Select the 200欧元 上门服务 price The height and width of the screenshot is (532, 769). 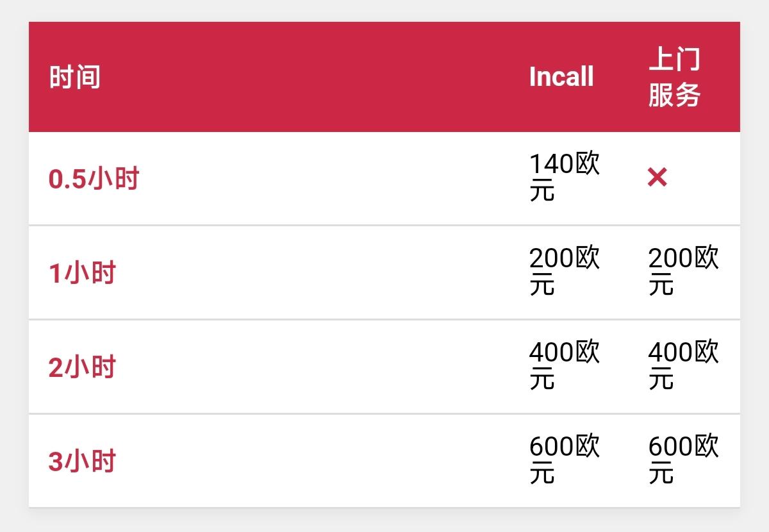684,272
